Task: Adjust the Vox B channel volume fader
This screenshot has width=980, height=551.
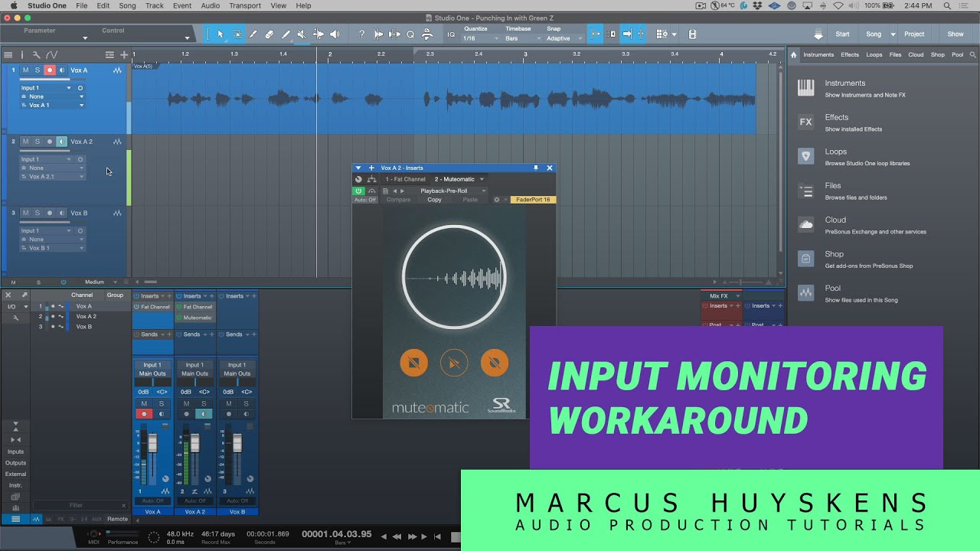Action: pos(237,443)
